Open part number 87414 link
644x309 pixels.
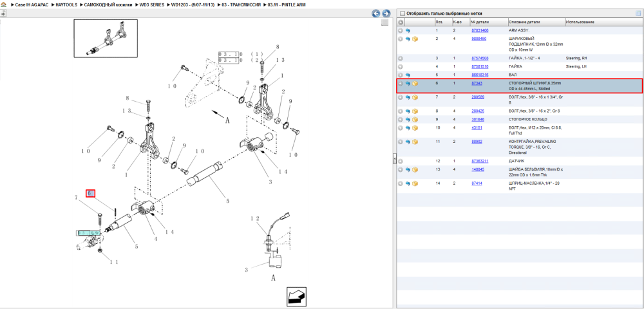[x=477, y=183]
